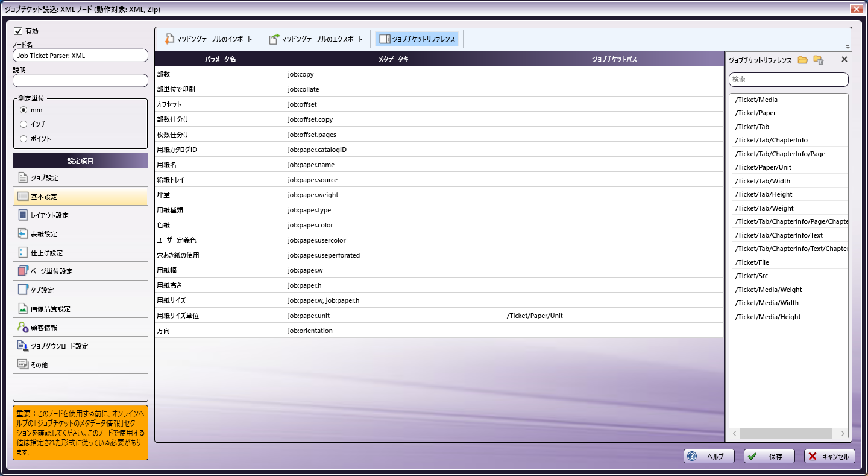This screenshot has height=476, width=868.
Task: Click job:paper.weight metadata key cell
Action: click(395, 195)
